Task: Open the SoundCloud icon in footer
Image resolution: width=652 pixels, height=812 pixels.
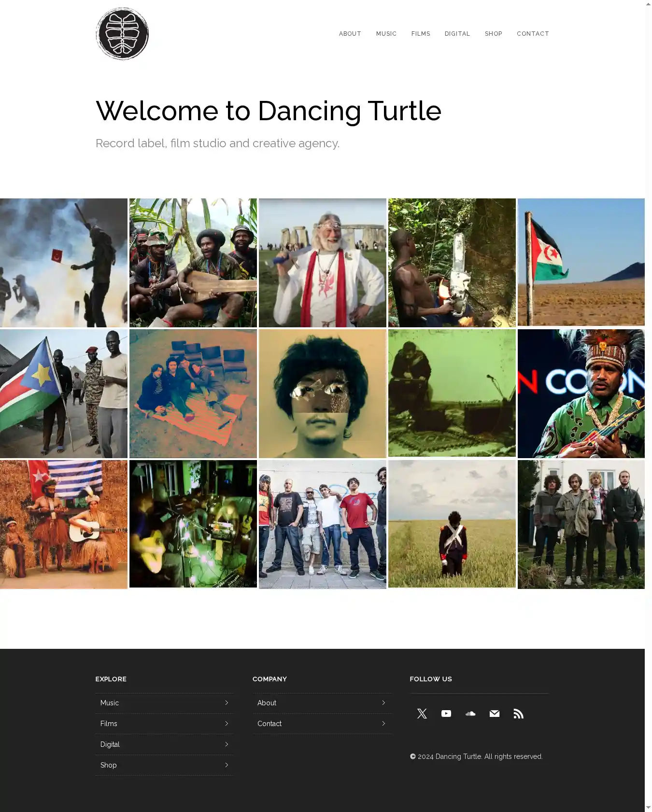Action: pyautogui.click(x=470, y=714)
